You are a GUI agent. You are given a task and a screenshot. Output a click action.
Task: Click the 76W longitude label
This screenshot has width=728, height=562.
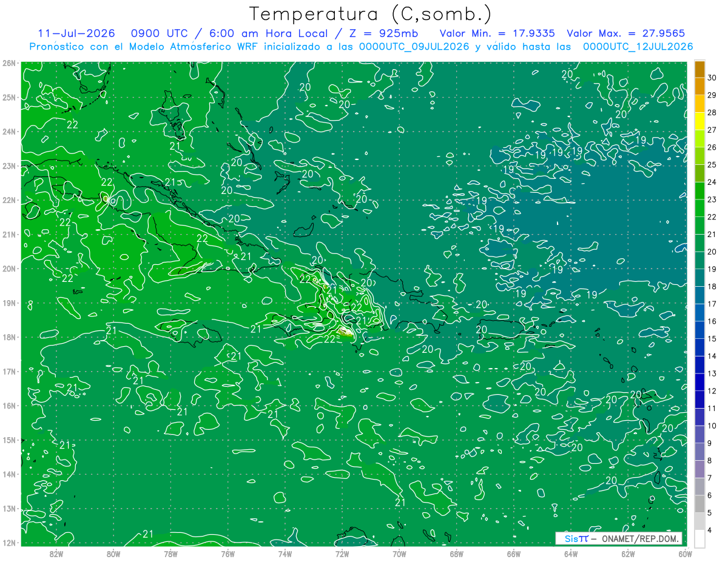tap(227, 554)
